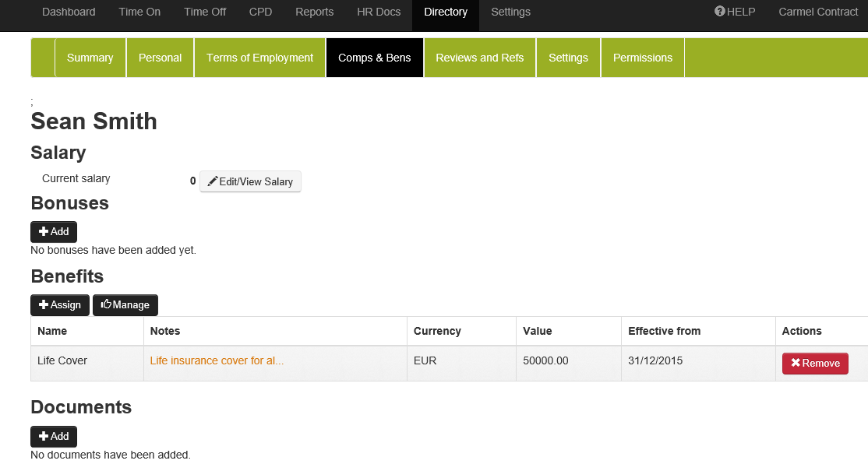Remove the Life Cover benefit
This screenshot has height=464, width=868.
(x=815, y=363)
